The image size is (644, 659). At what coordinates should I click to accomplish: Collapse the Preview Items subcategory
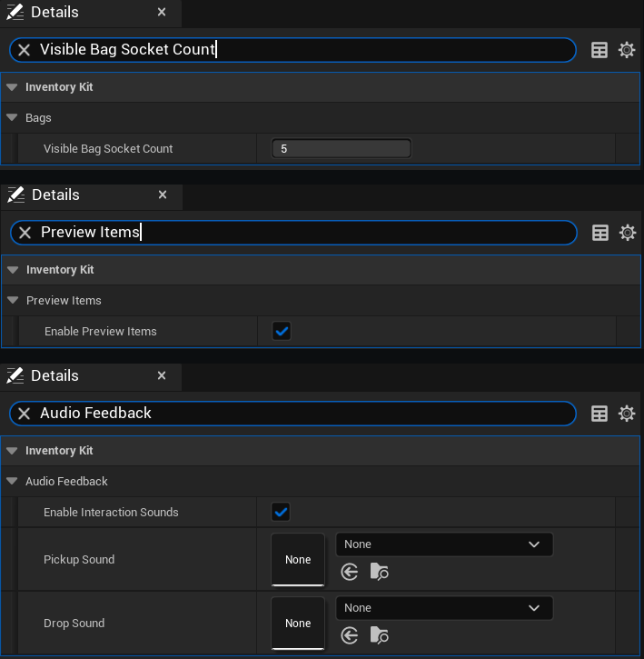click(13, 301)
